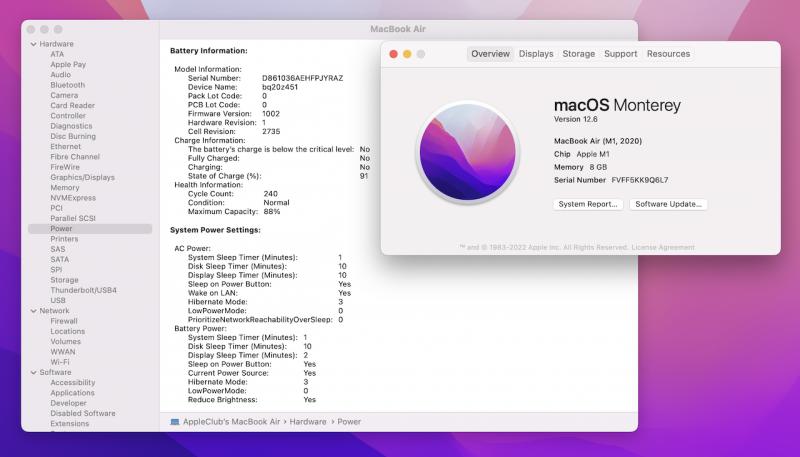The image size is (800, 457).
Task: Select Card Reader in the sidebar
Action: (x=72, y=106)
